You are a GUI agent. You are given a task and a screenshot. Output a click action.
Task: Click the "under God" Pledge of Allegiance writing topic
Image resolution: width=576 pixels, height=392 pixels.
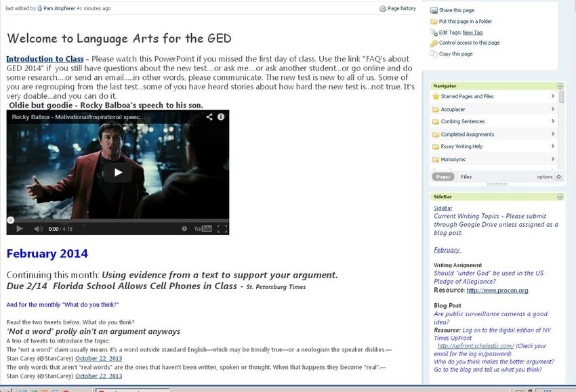pos(488,277)
